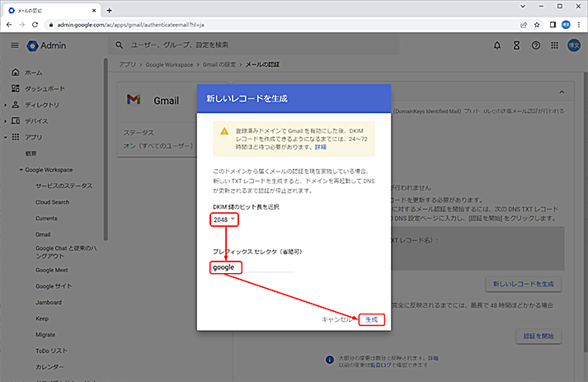Open the browser side panel icon
Image resolution: width=588 pixels, height=382 pixels.
point(553,25)
